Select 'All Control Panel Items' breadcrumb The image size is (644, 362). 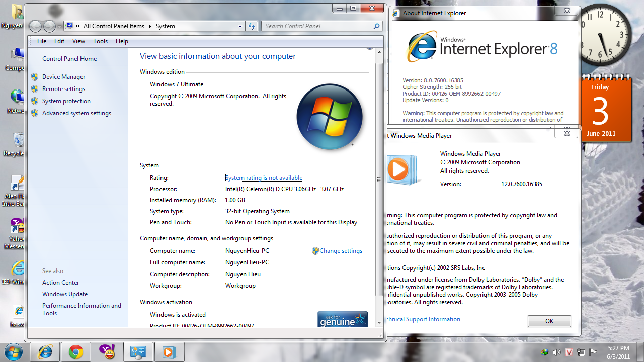coord(114,26)
